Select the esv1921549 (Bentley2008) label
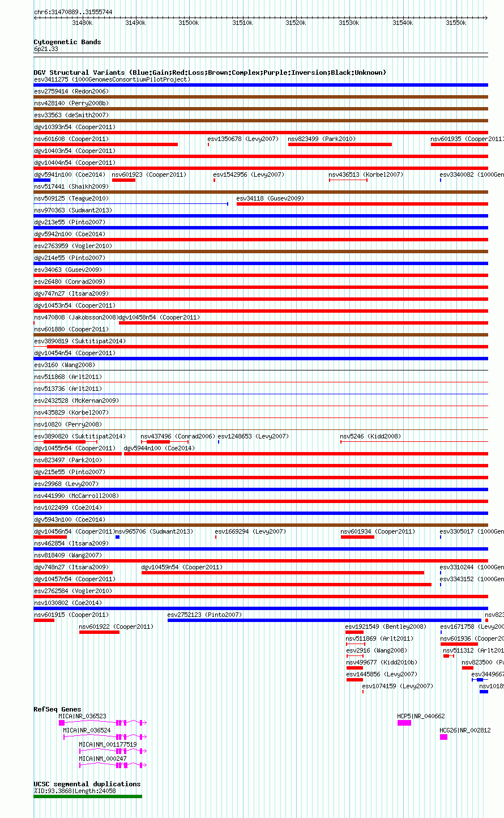The image size is (504, 818). coord(386,627)
